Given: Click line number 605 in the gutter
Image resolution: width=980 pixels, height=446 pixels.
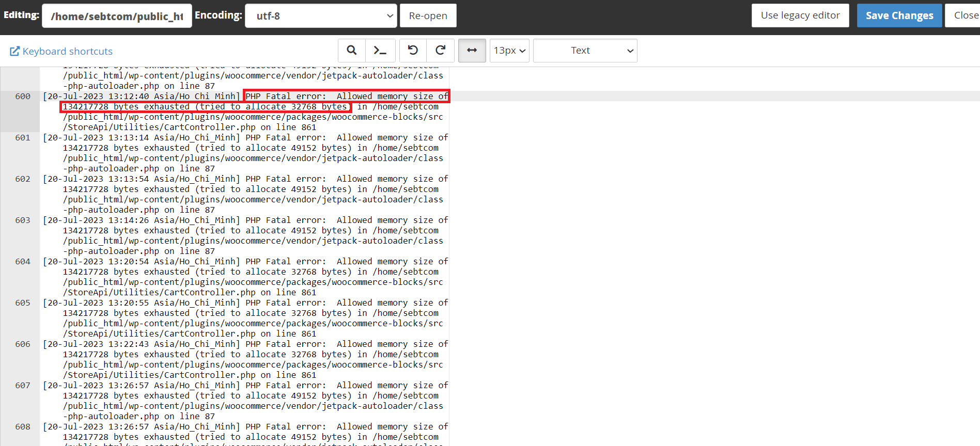Looking at the screenshot, I should click(x=23, y=303).
